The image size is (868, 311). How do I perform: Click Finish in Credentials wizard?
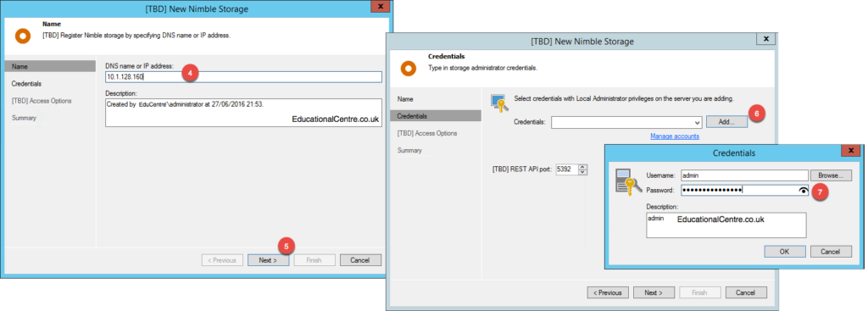pos(700,292)
